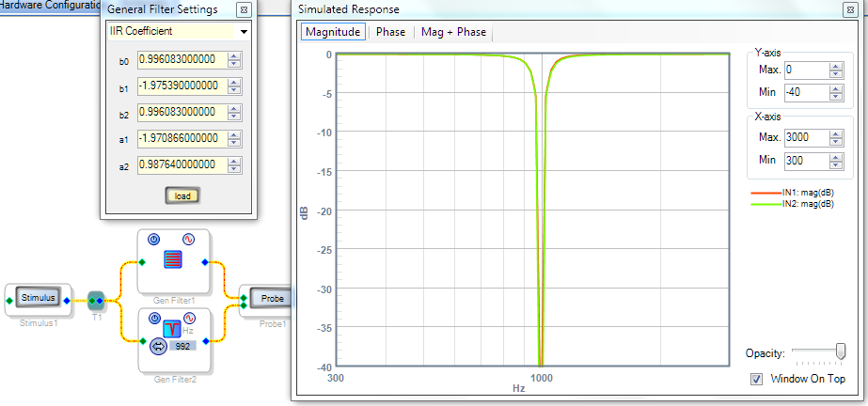The image size is (868, 406).
Task: Switch to the Mag + Phase tab
Action: click(x=453, y=32)
